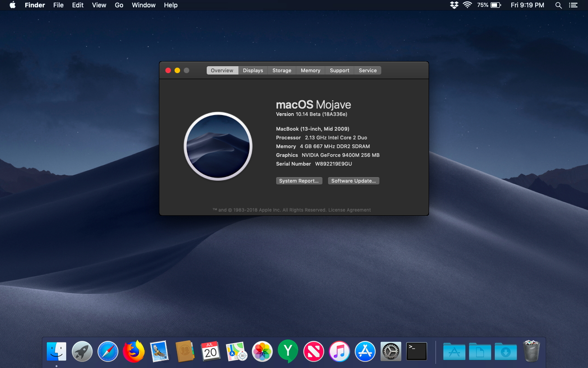Minimize the About This Mac window

[177, 70]
